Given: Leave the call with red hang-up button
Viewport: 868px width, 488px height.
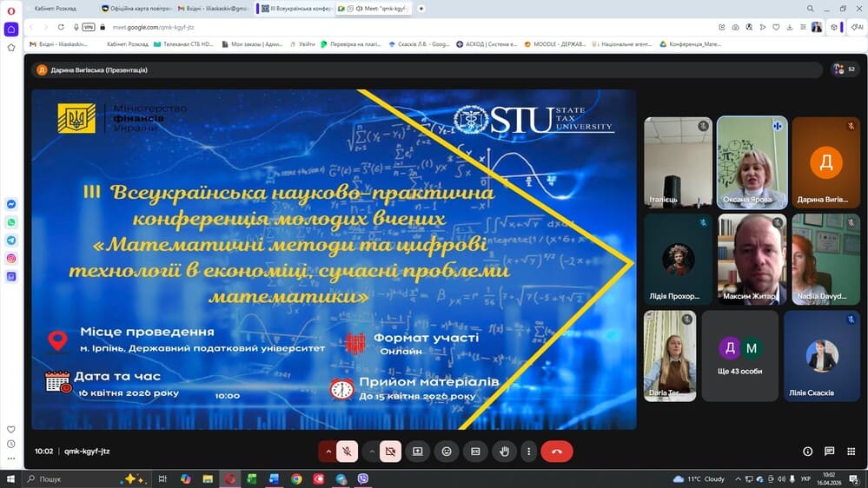Looking at the screenshot, I should [557, 452].
